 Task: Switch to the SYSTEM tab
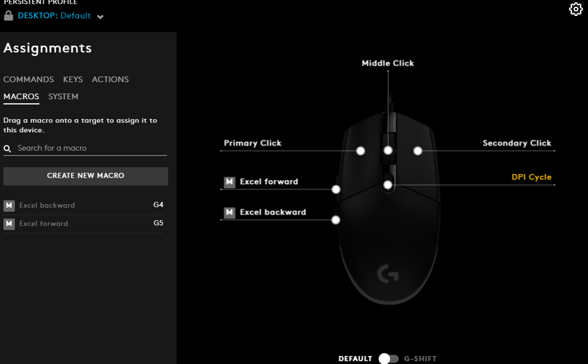click(x=63, y=97)
